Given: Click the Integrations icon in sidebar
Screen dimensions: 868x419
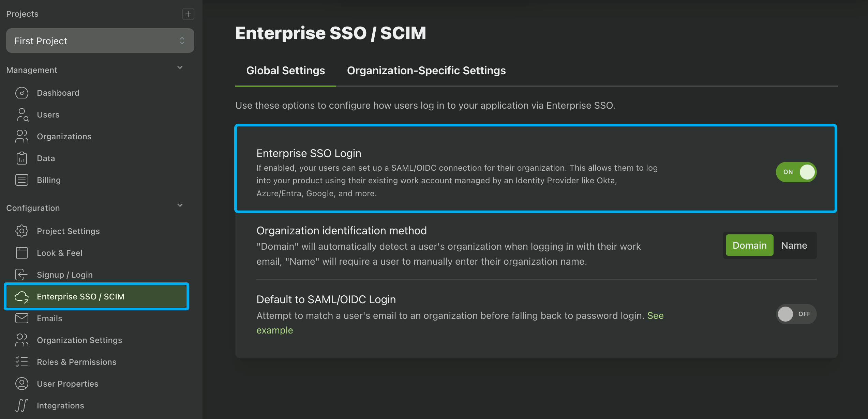Looking at the screenshot, I should (x=22, y=405).
